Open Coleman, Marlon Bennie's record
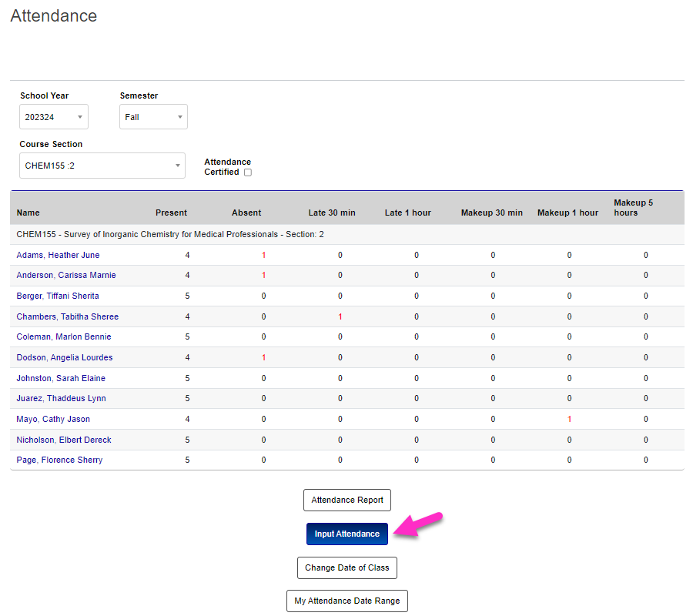Viewport: 693px width, 616px height. [x=63, y=336]
